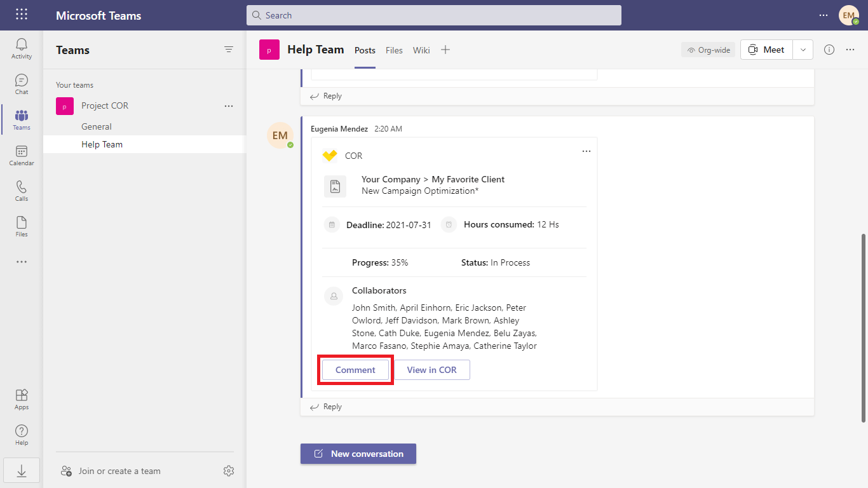
Task: Open settings and more ellipsis in header
Action: coord(824,15)
